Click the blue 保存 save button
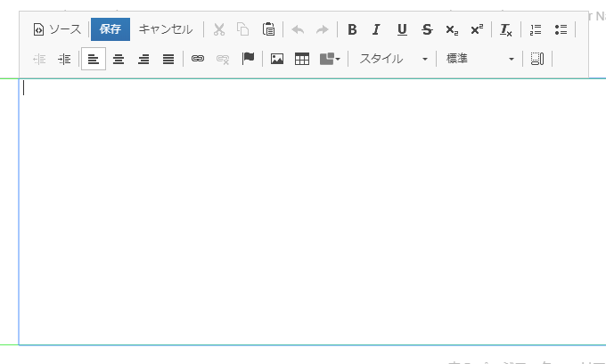 (111, 29)
